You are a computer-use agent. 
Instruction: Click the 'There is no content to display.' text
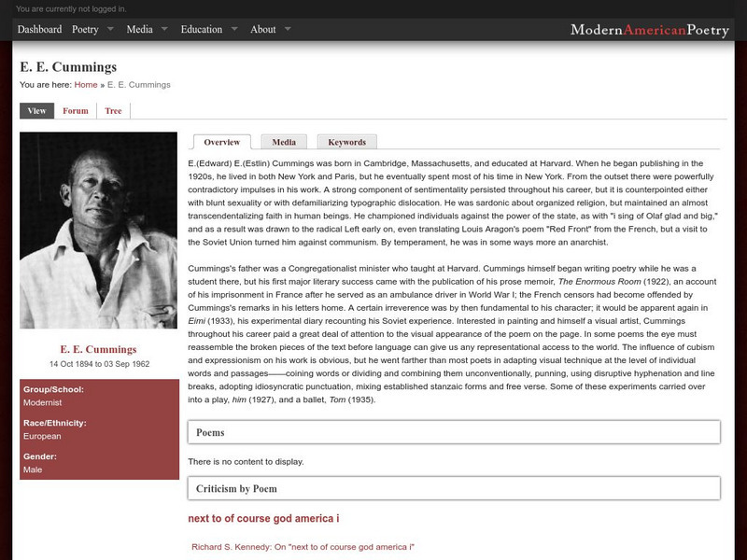coord(246,461)
